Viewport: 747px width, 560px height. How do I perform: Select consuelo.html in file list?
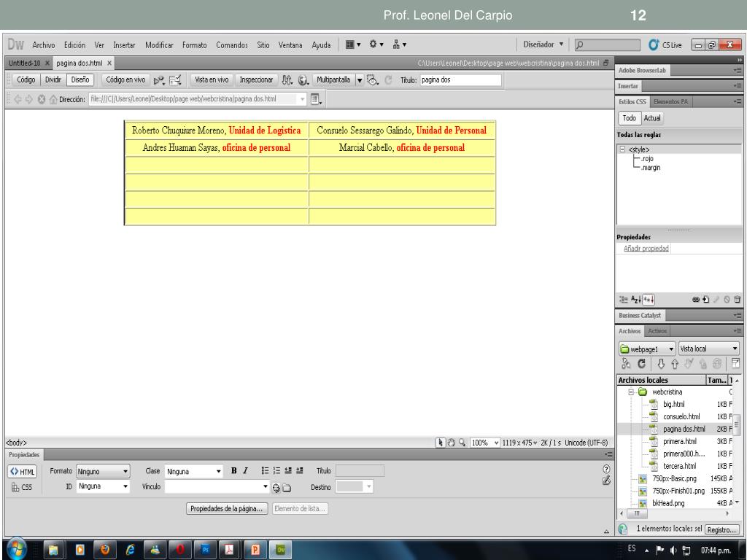pyautogui.click(x=681, y=416)
